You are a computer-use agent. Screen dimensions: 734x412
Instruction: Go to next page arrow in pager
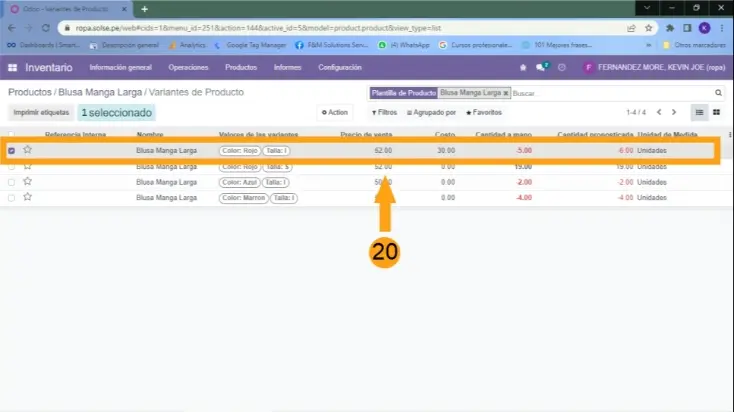[674, 112]
